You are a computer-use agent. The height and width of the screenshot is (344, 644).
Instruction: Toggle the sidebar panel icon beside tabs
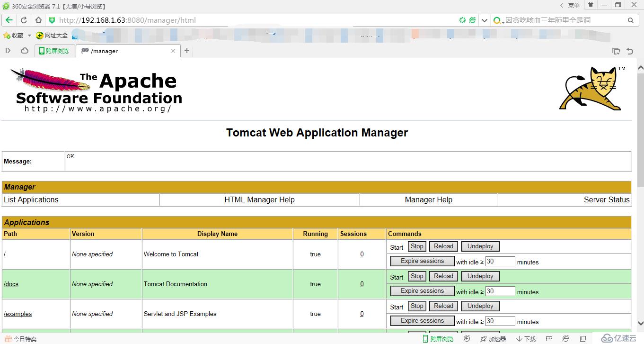click(x=8, y=51)
